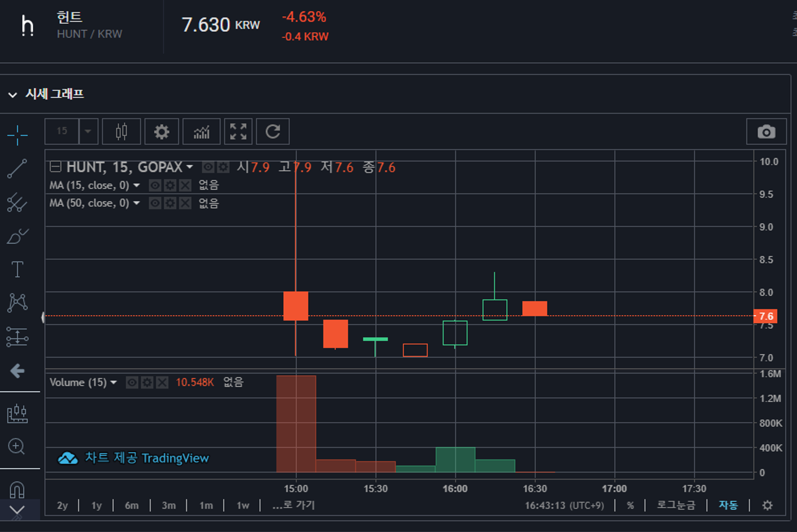The height and width of the screenshot is (532, 797).
Task: Set chart range to 1w
Action: [x=243, y=505]
